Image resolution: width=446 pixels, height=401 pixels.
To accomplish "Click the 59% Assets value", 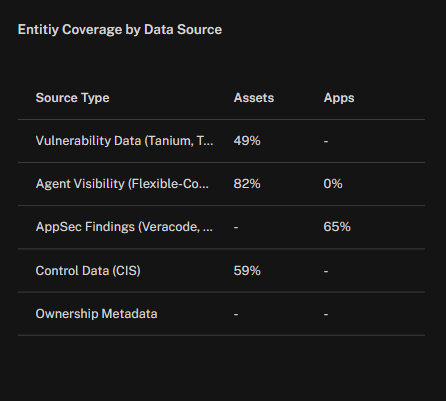I will tap(247, 271).
